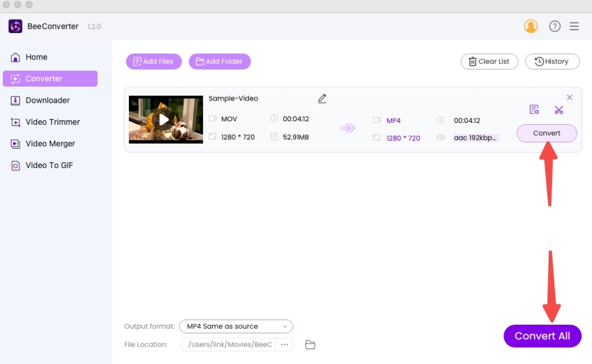Go to the Home section
592x364 pixels.
(37, 57)
